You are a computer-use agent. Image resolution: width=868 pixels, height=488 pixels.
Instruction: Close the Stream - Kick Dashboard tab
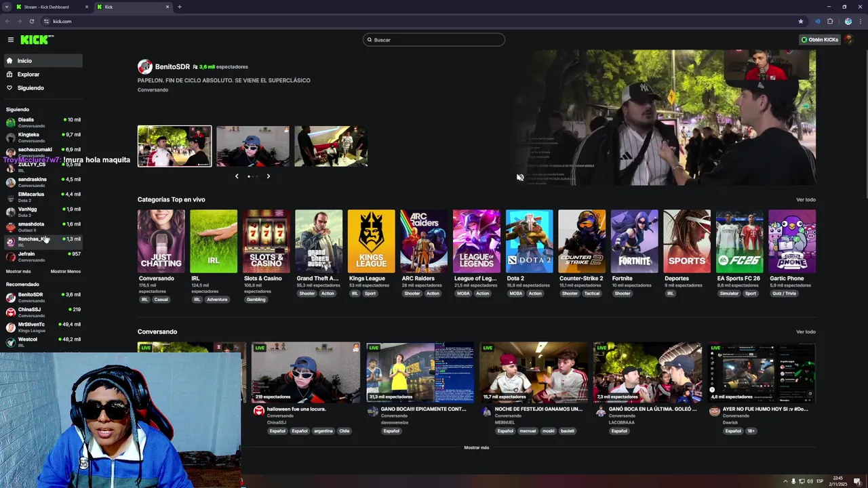coord(87,7)
